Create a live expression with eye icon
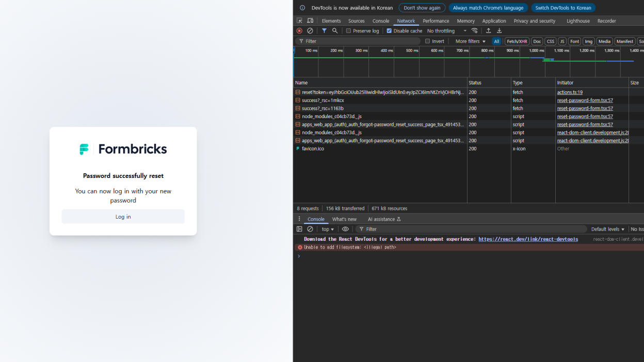Viewport: 644px width, 362px height. [345, 229]
